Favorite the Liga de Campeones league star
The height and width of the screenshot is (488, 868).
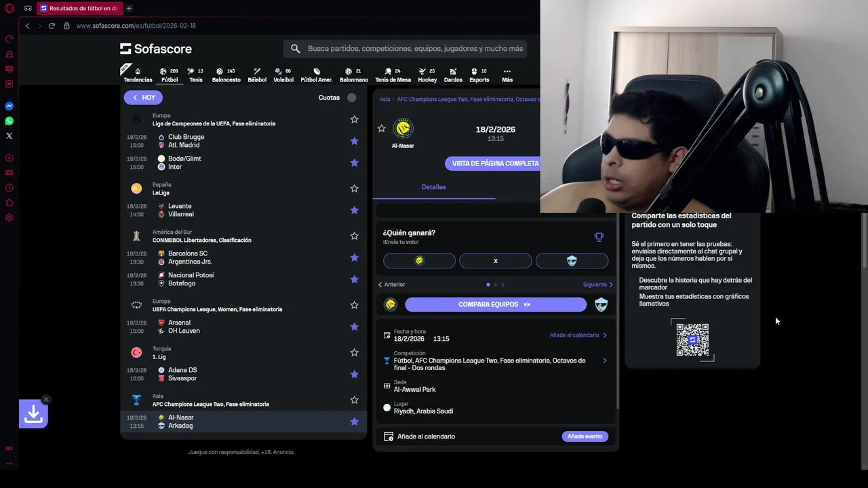pyautogui.click(x=354, y=119)
